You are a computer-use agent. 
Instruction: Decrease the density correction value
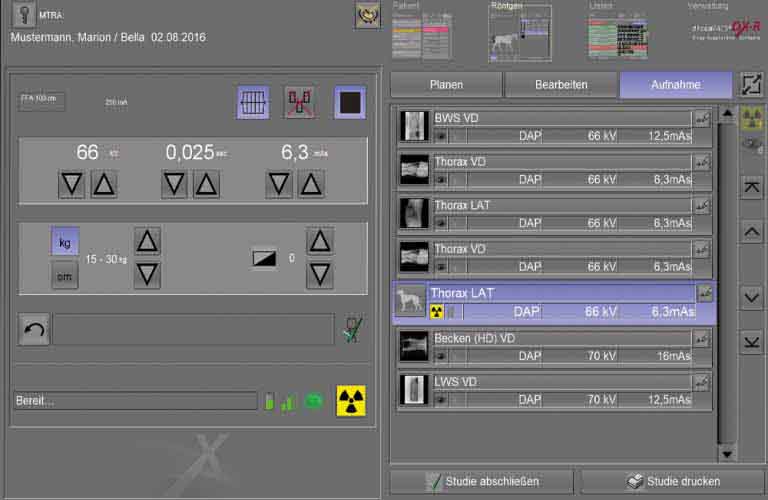point(320,274)
